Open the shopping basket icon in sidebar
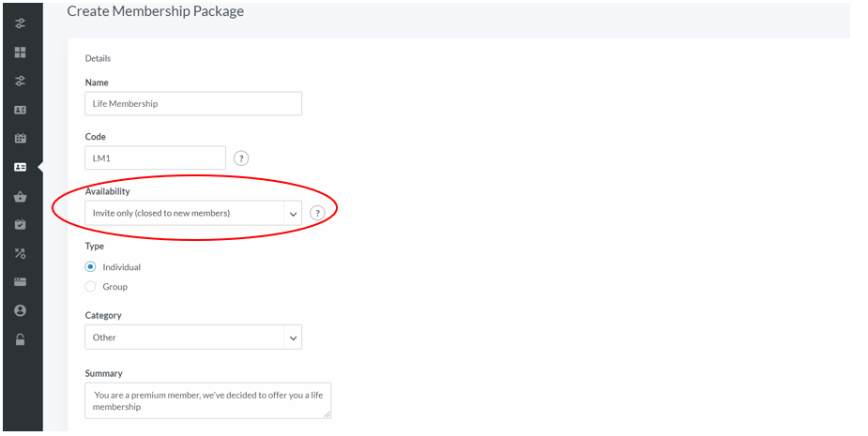Viewport: 868px width, 436px height. point(20,196)
